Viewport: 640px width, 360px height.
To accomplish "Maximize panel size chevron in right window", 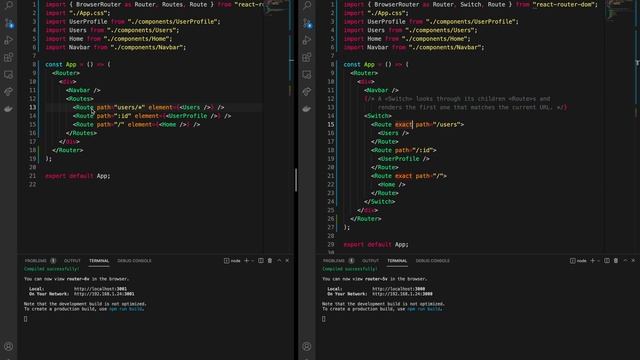I will point(625,260).
